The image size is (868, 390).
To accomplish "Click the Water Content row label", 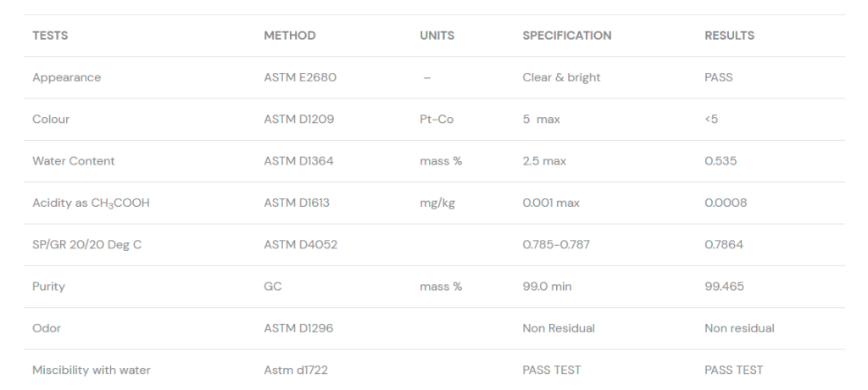I will [74, 161].
